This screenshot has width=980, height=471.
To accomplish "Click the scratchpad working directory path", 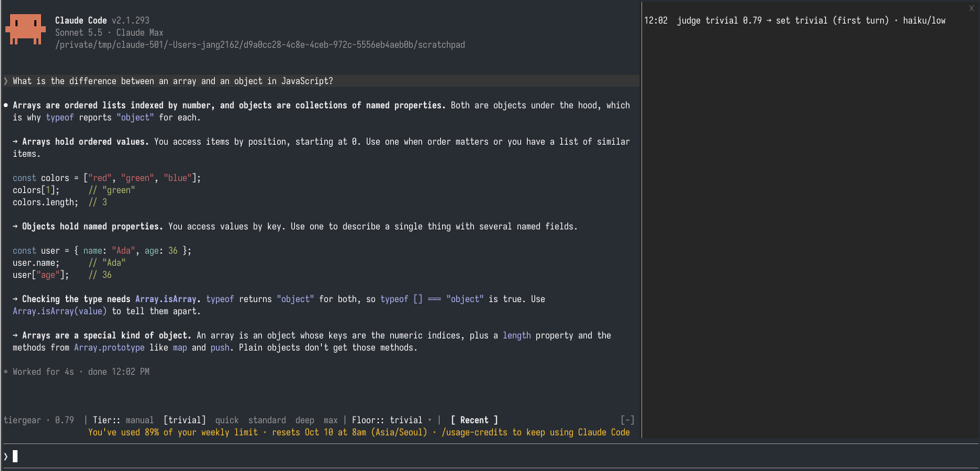I will [260, 44].
